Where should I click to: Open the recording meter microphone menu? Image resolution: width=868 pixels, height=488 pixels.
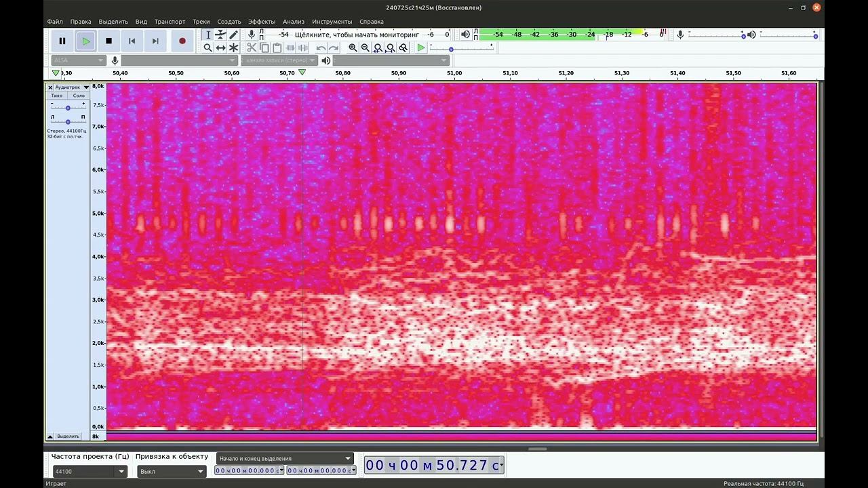(252, 35)
